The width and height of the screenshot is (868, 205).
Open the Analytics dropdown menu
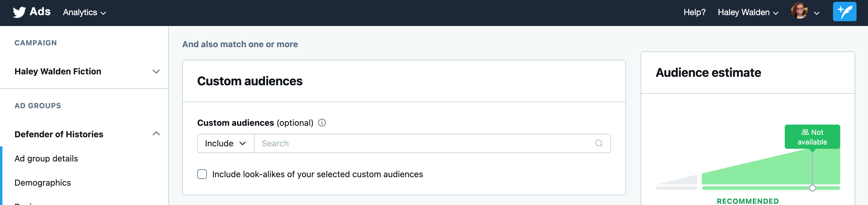(x=84, y=12)
